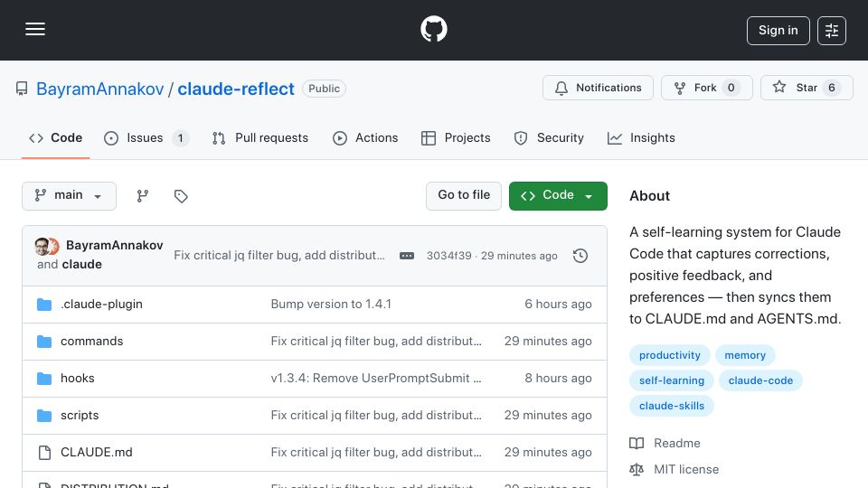Open the claude-reflect repository link
The height and width of the screenshot is (488, 868).
(x=236, y=89)
